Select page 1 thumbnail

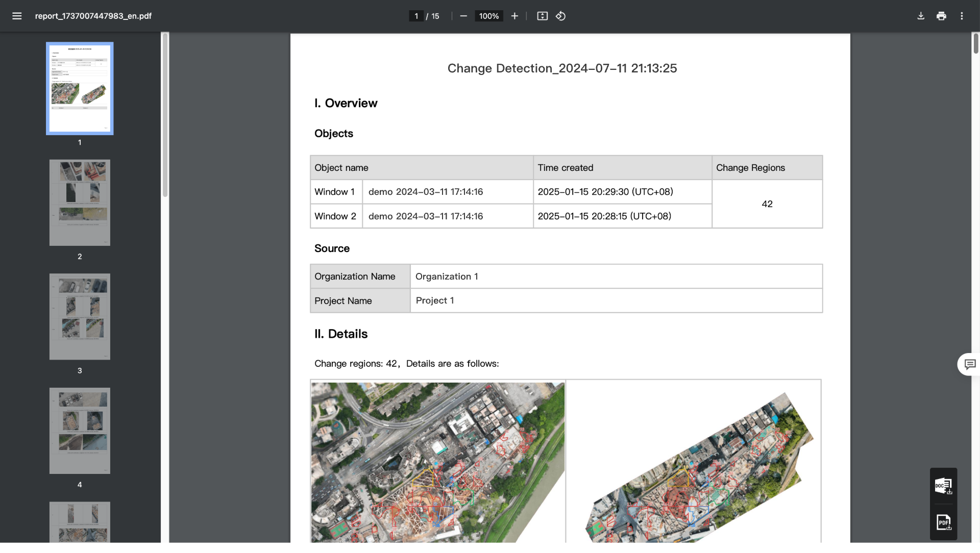pos(80,88)
